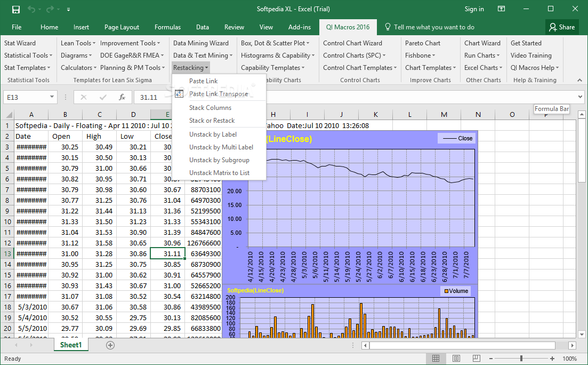Open Lean Tools dropdown
Viewport: 588px width, 365px height.
[78, 43]
